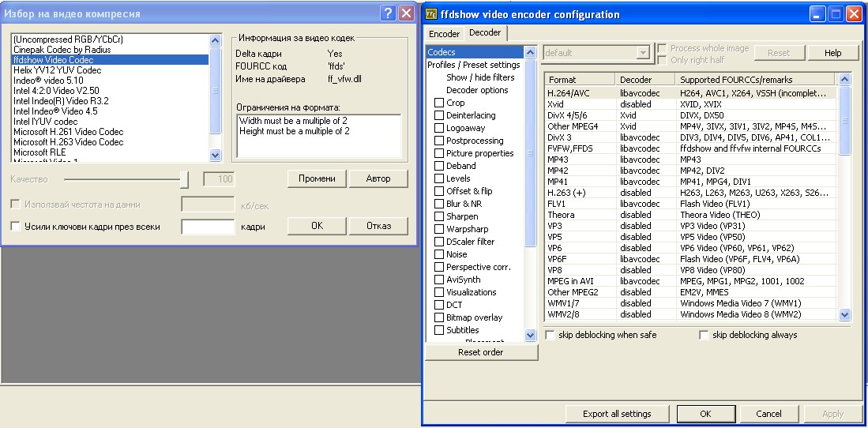Click the key frame interval input field
The image size is (868, 428).
tap(209, 227)
